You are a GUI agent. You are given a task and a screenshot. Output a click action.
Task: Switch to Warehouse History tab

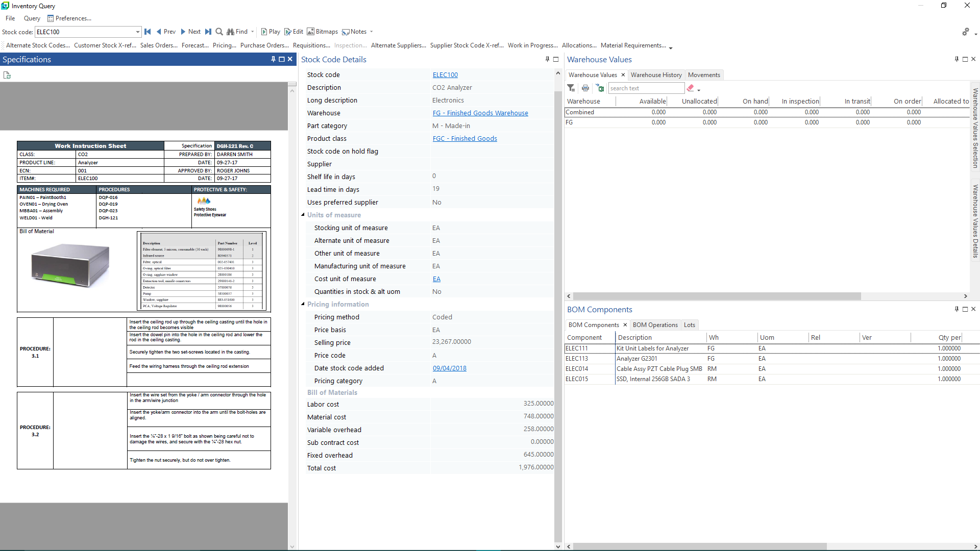[x=656, y=75]
